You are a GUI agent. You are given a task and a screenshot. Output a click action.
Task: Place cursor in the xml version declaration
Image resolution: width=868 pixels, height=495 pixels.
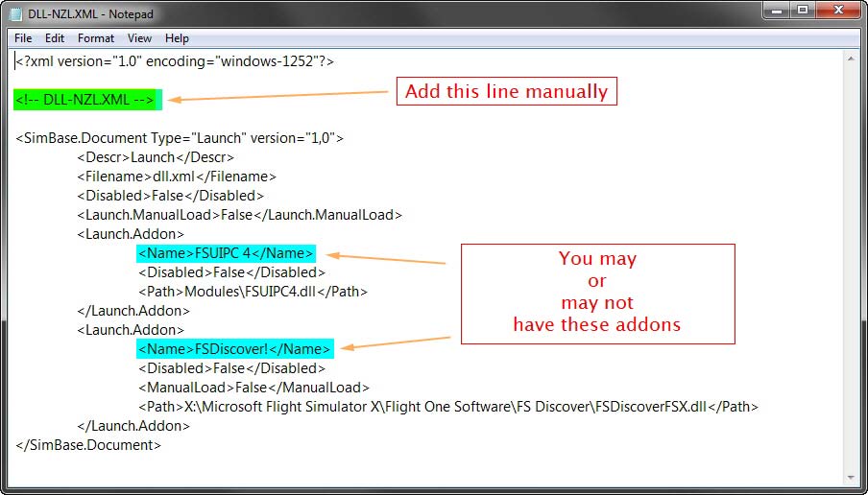click(x=175, y=61)
